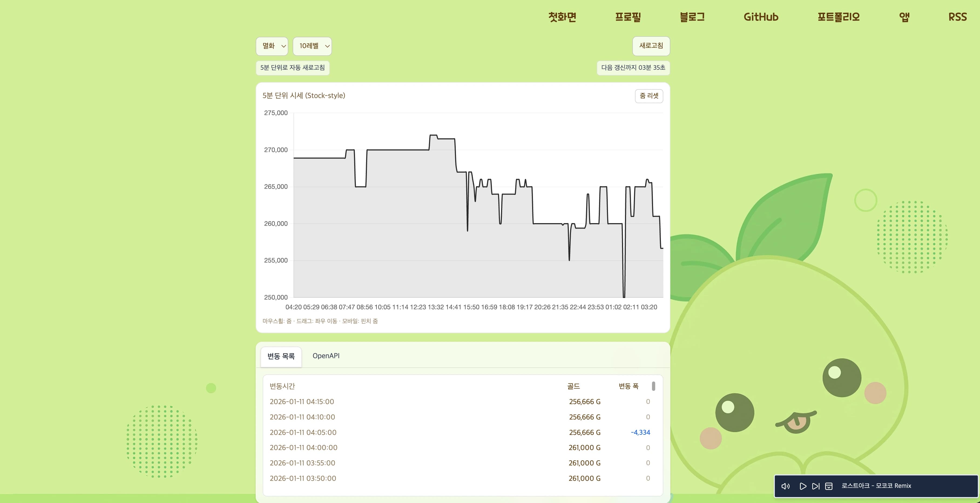Open the 포트폴리오 page
Viewport: 980px width, 503px height.
pos(838,17)
